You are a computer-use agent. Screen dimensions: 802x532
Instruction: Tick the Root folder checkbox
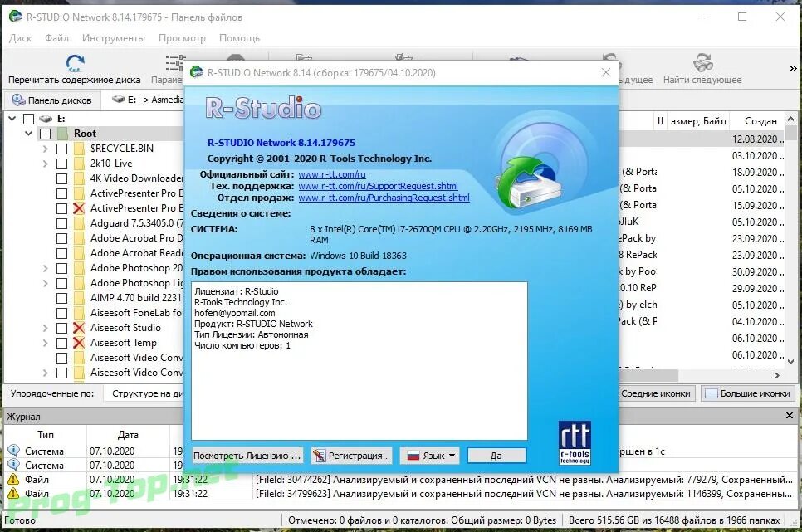coord(46,134)
